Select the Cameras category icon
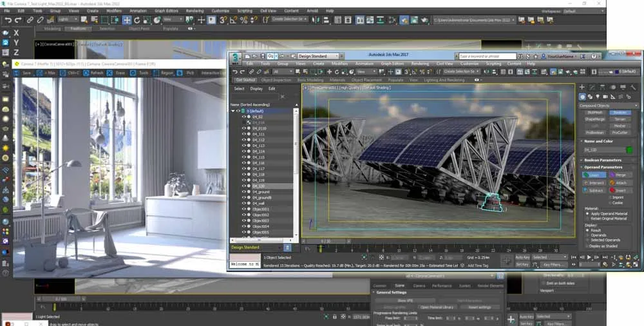 pyautogui.click(x=605, y=97)
